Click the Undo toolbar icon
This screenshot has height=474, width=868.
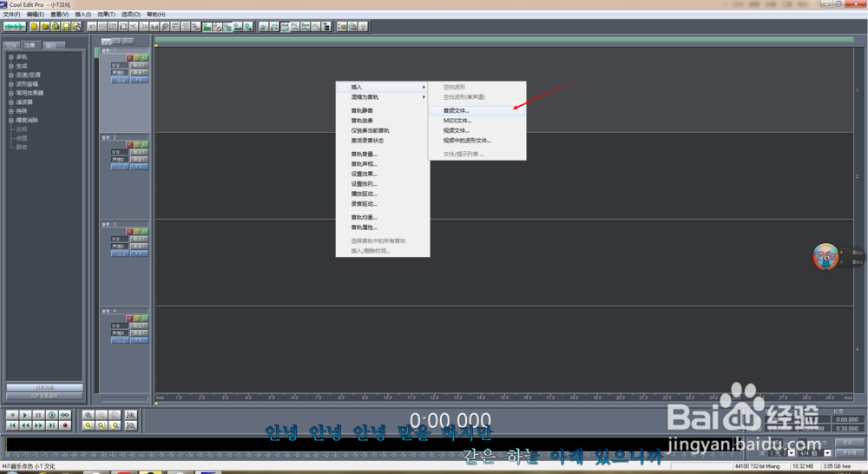[92, 27]
